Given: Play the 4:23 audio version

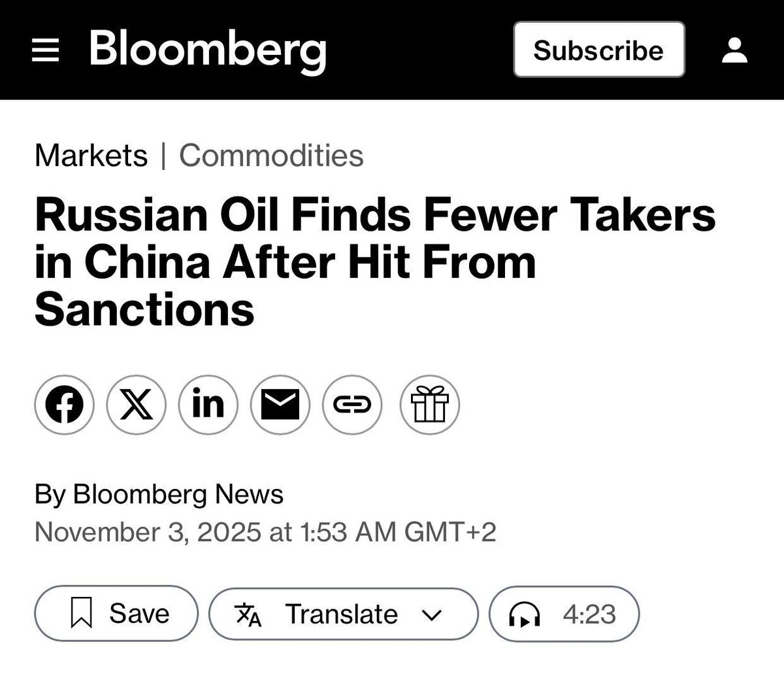Looking at the screenshot, I should point(564,613).
